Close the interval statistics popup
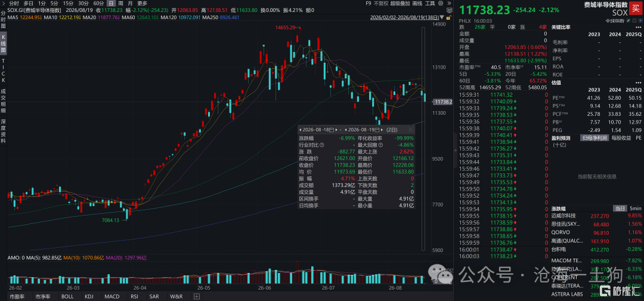 pos(410,130)
